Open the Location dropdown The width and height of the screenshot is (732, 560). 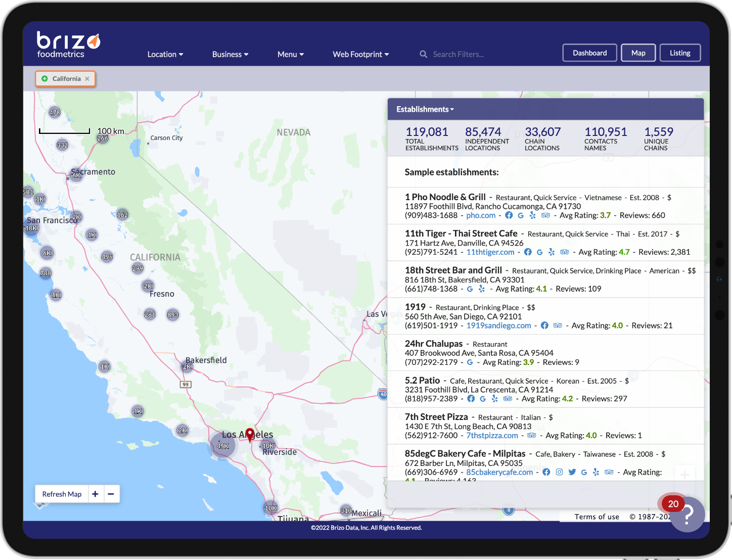(x=165, y=54)
